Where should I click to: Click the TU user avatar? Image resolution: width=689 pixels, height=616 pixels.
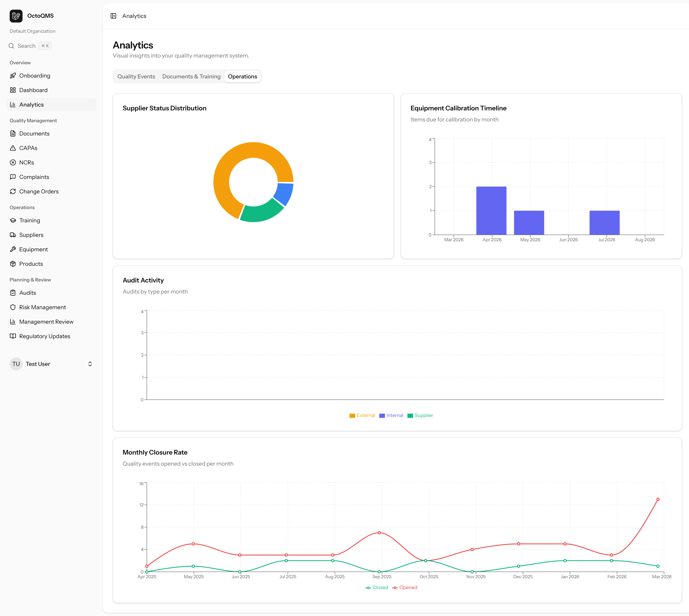[x=16, y=364]
